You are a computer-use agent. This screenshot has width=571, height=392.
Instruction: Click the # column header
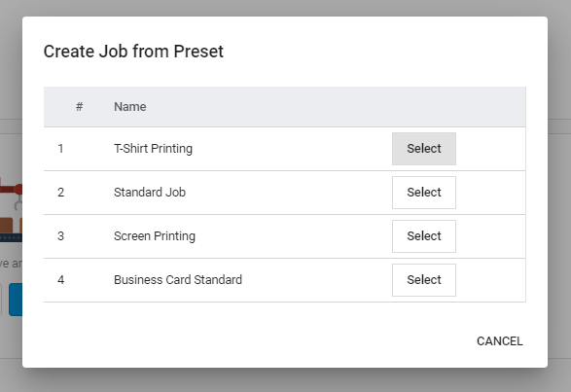pos(79,107)
